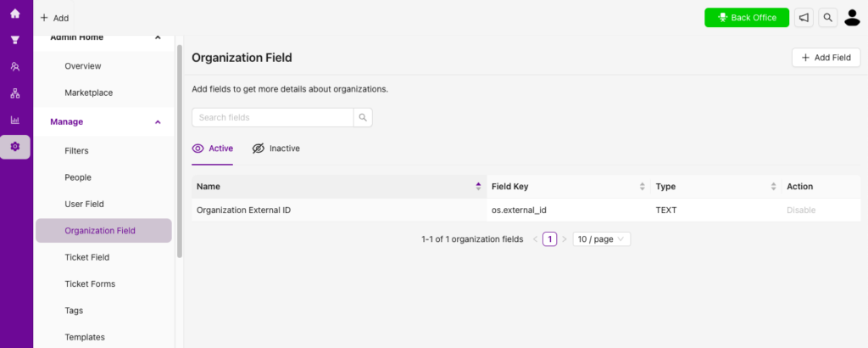Click the Add Field button
868x348 pixels.
coord(826,58)
